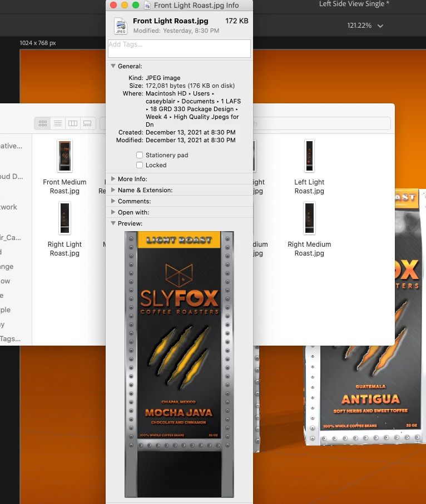This screenshot has width=426, height=504.
Task: Click the Left Side View Single document tab
Action: click(x=354, y=4)
